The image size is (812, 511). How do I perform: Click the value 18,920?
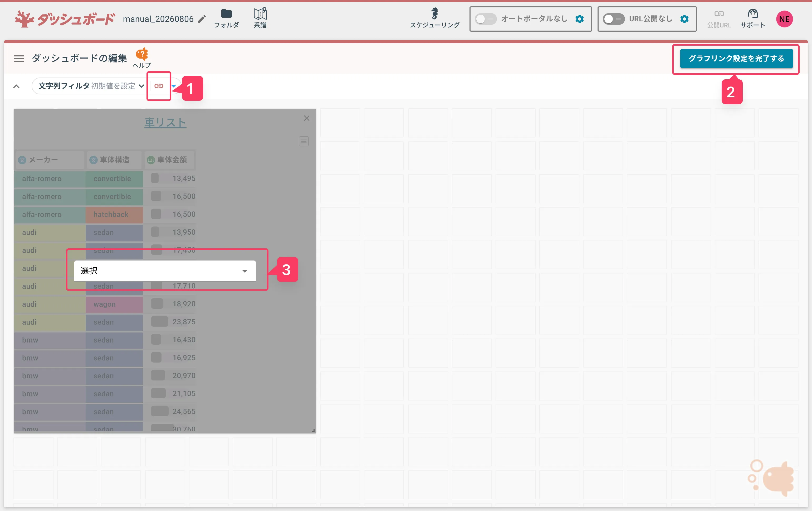coord(184,304)
